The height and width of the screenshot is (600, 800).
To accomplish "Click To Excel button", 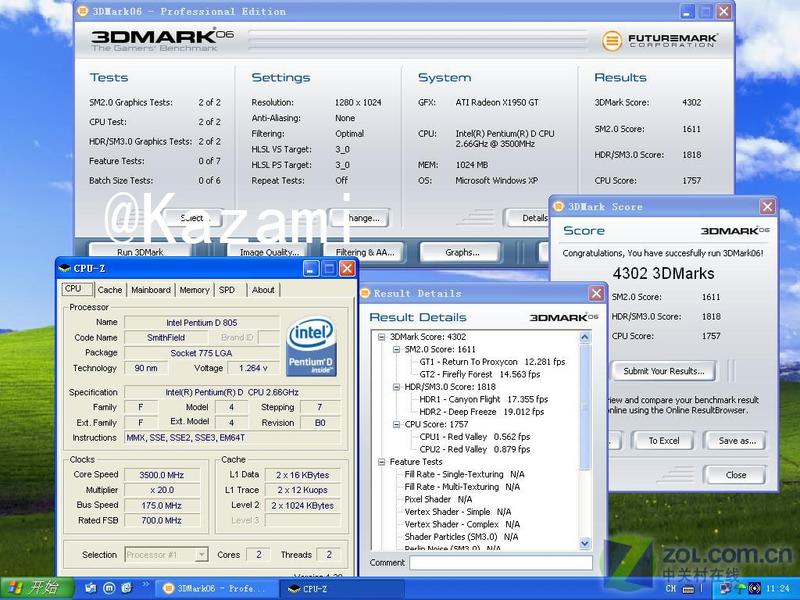I will coord(664,440).
